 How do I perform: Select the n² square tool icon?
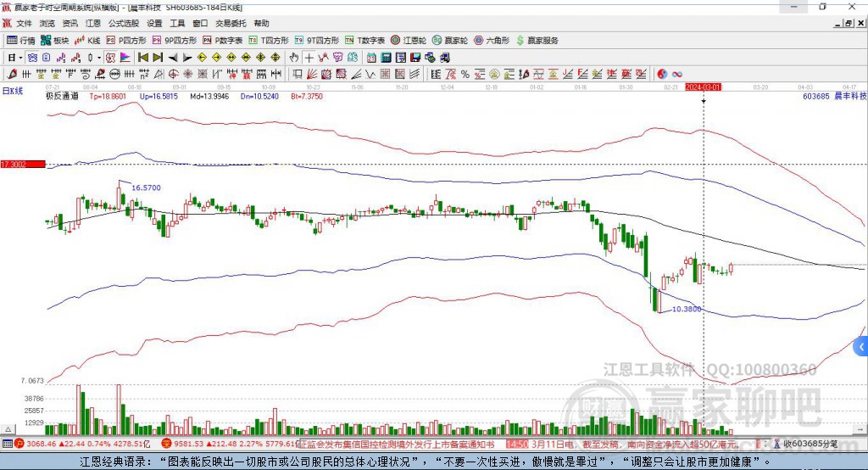pyautogui.click(x=144, y=74)
